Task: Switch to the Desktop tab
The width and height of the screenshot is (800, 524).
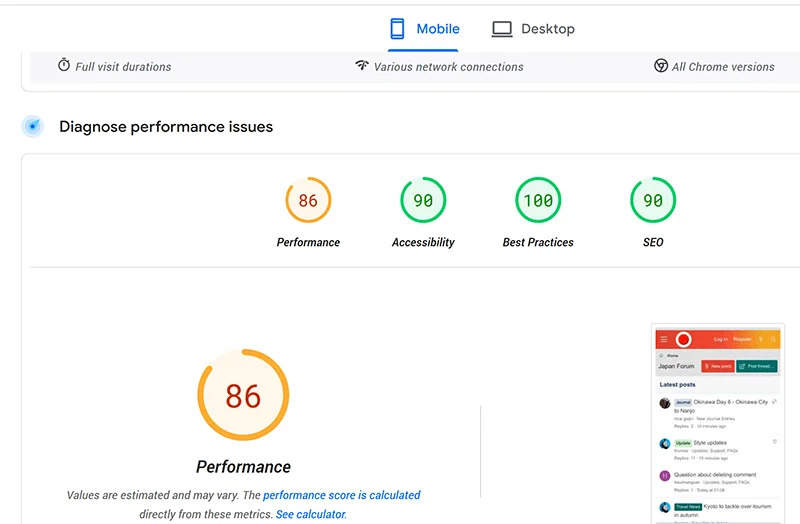Action: 533,29
